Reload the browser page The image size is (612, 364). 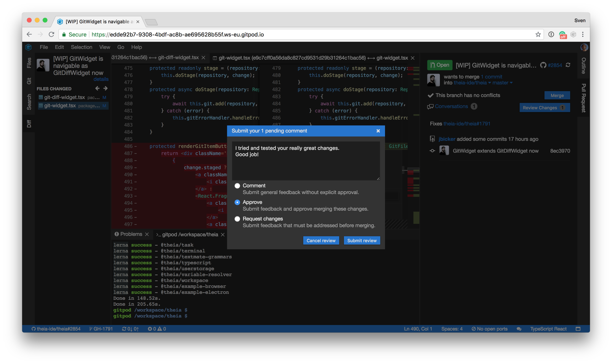tap(52, 34)
